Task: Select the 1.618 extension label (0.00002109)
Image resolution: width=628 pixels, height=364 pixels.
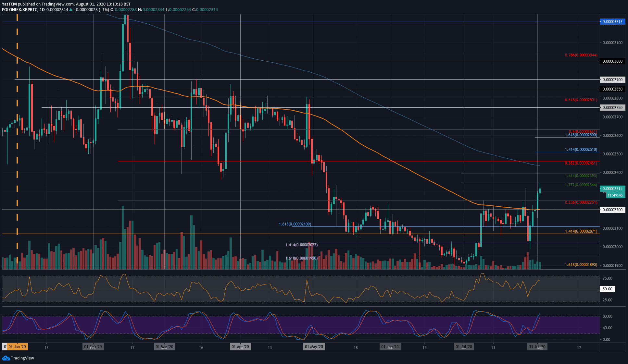Action: click(295, 224)
